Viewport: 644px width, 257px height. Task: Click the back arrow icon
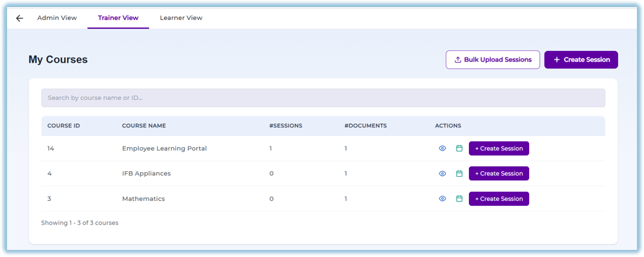click(19, 18)
